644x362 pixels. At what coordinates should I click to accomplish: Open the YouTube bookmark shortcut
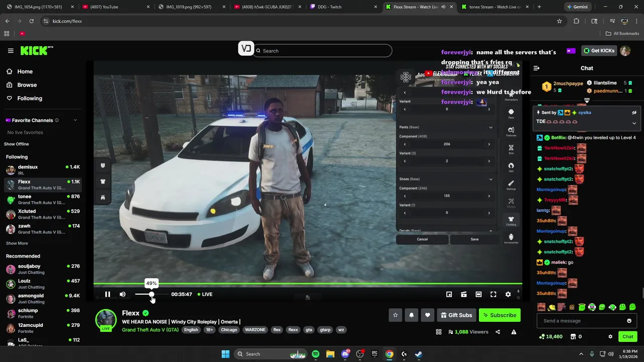[x=22, y=34]
